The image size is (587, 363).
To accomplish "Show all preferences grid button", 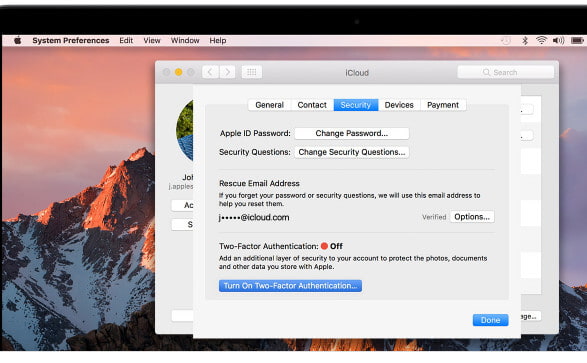I will (252, 72).
